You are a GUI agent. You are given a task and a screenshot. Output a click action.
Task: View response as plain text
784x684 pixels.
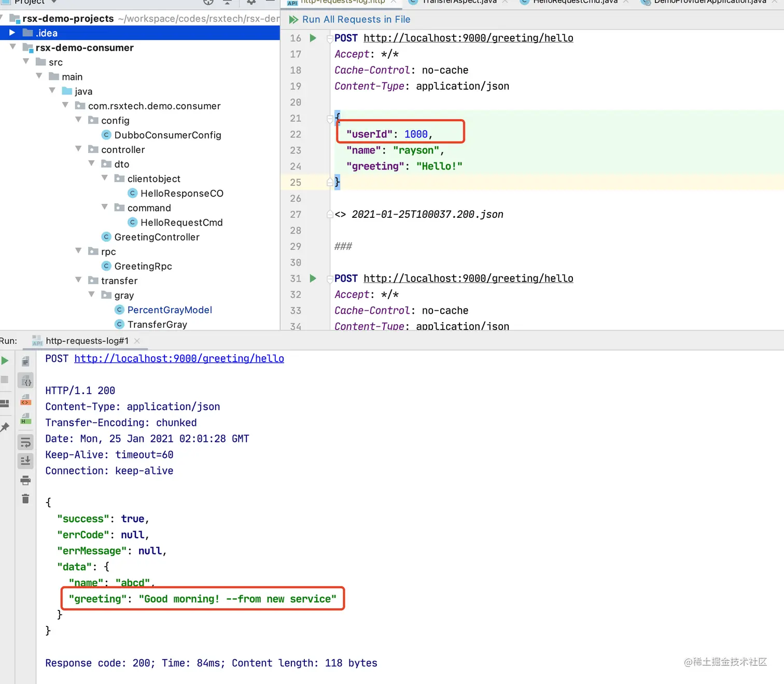pyautogui.click(x=25, y=361)
